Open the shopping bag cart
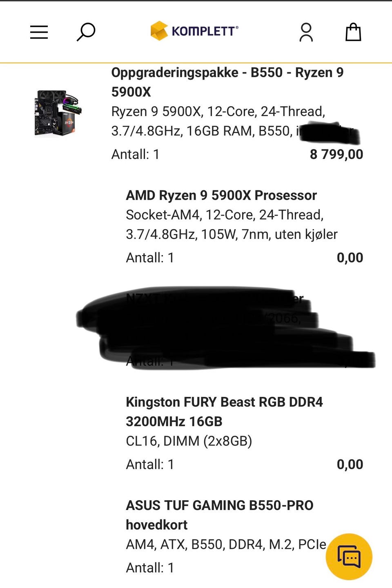 353,32
